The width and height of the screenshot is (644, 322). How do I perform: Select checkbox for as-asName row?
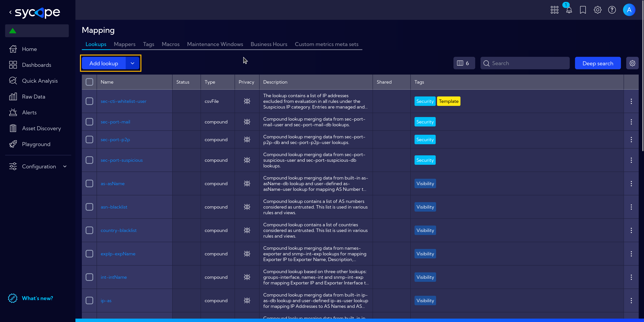point(89,183)
